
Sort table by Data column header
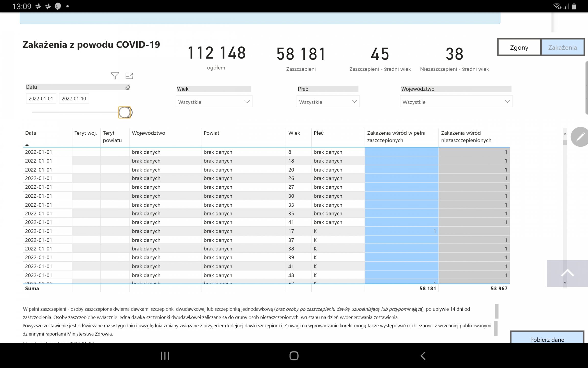coord(31,133)
